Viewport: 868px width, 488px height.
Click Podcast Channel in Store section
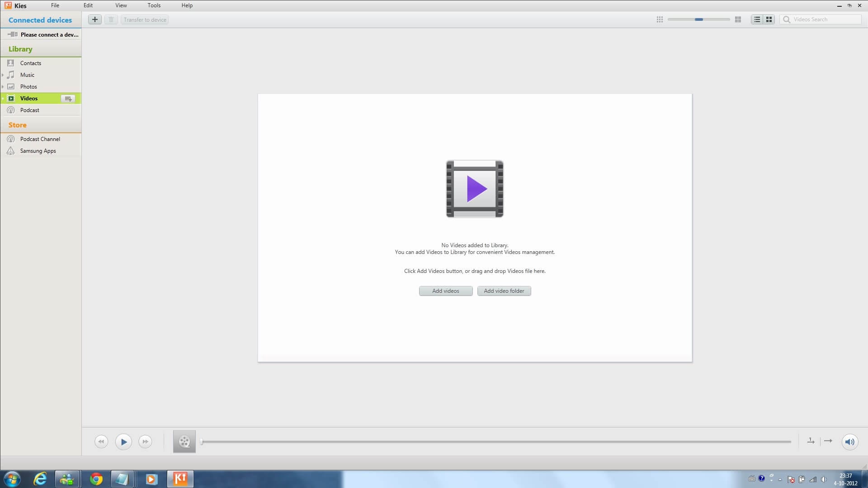pyautogui.click(x=40, y=138)
